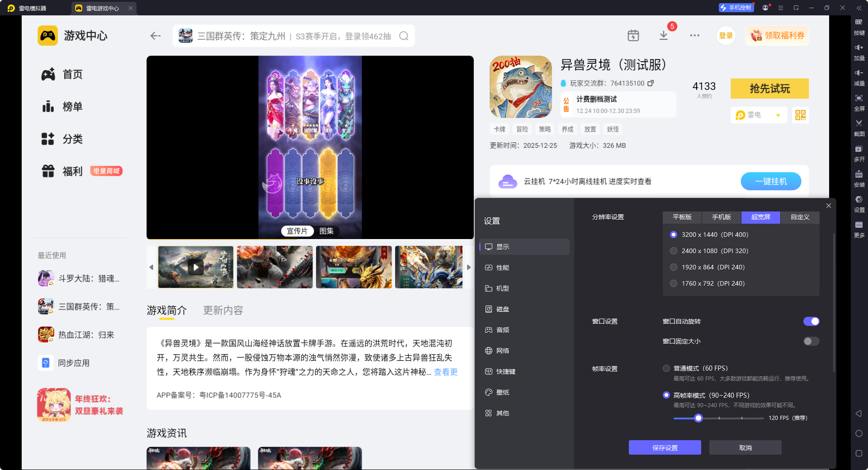The image size is (868, 470).
Task: Open emulator 设置 from the right sidebar
Action: [x=859, y=203]
